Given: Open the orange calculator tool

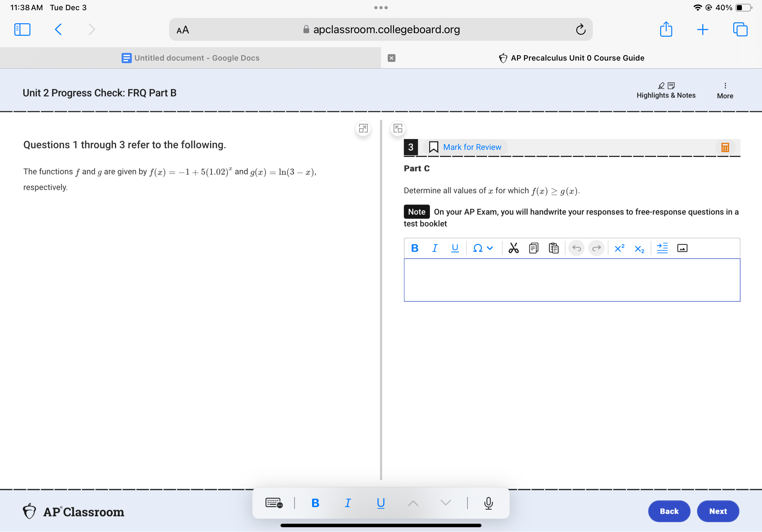Looking at the screenshot, I should click(x=725, y=147).
